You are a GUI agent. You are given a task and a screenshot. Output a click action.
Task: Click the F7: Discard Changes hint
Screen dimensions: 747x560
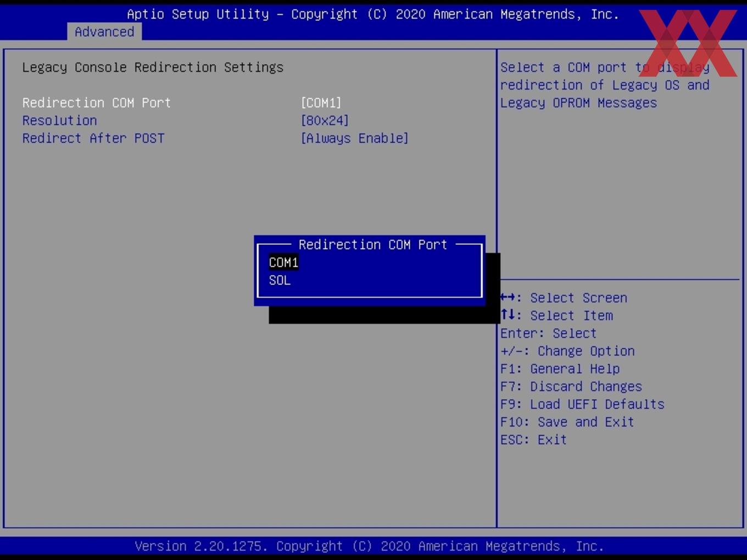pos(571,387)
